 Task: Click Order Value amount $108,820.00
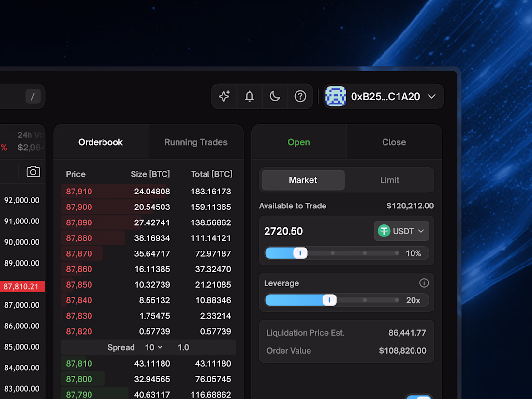tap(403, 351)
